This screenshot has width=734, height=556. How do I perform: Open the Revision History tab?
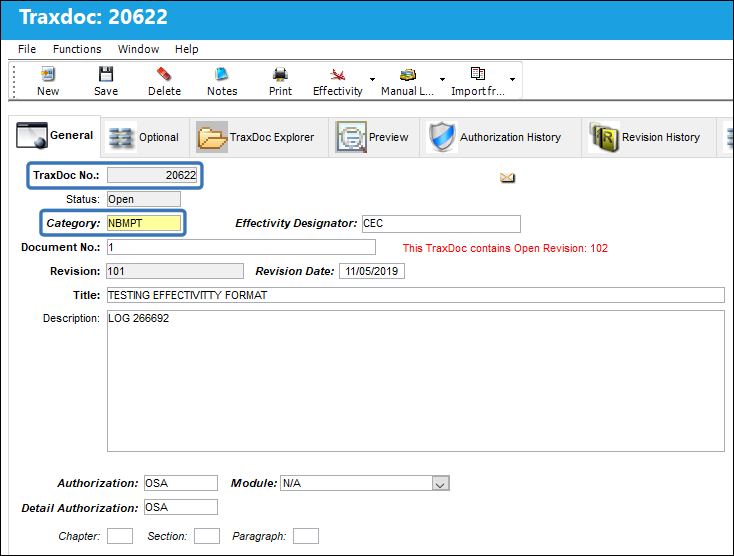(648, 137)
